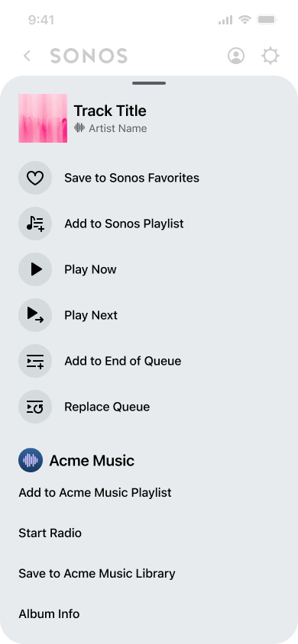Click the Artist Name text
The width and height of the screenshot is (298, 644).
[x=118, y=128]
